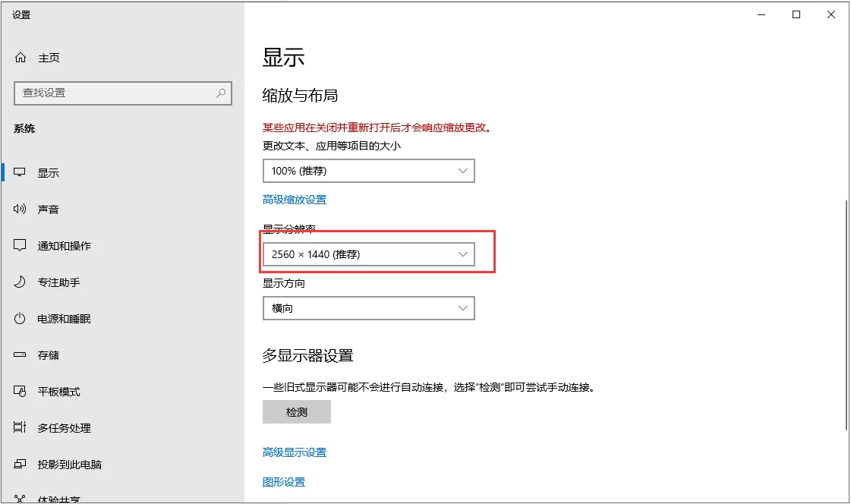Open 图形设置 link
The width and height of the screenshot is (851, 504).
[283, 481]
